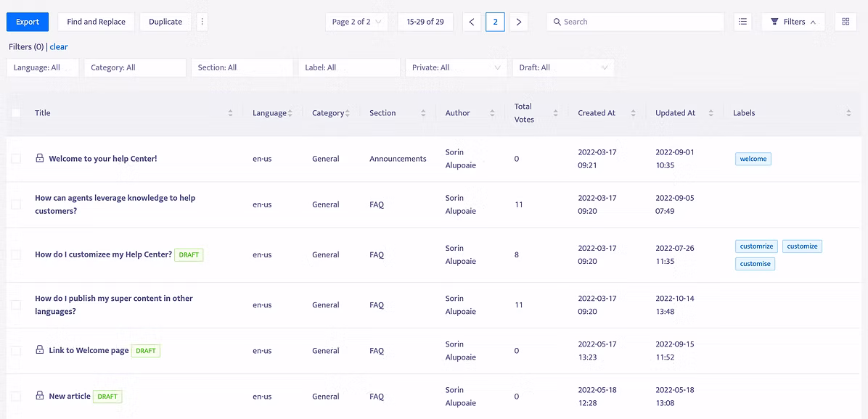Open the Page 2 of 2 dropdown
Screen dimensions: 868x419
pyautogui.click(x=356, y=22)
